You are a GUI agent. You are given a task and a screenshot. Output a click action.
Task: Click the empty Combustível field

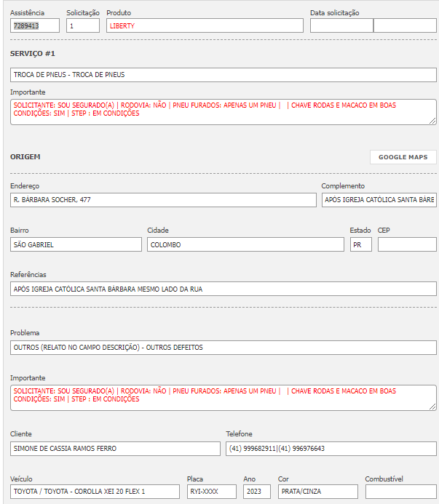coord(400,492)
